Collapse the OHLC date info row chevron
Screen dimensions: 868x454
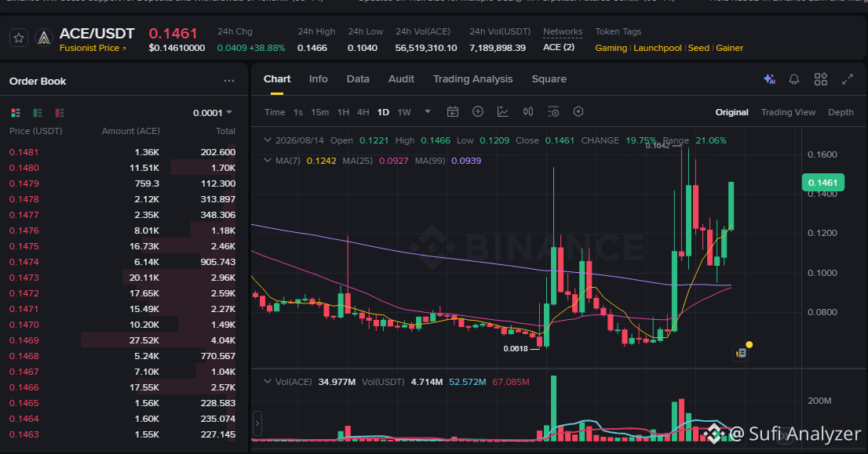click(x=268, y=140)
